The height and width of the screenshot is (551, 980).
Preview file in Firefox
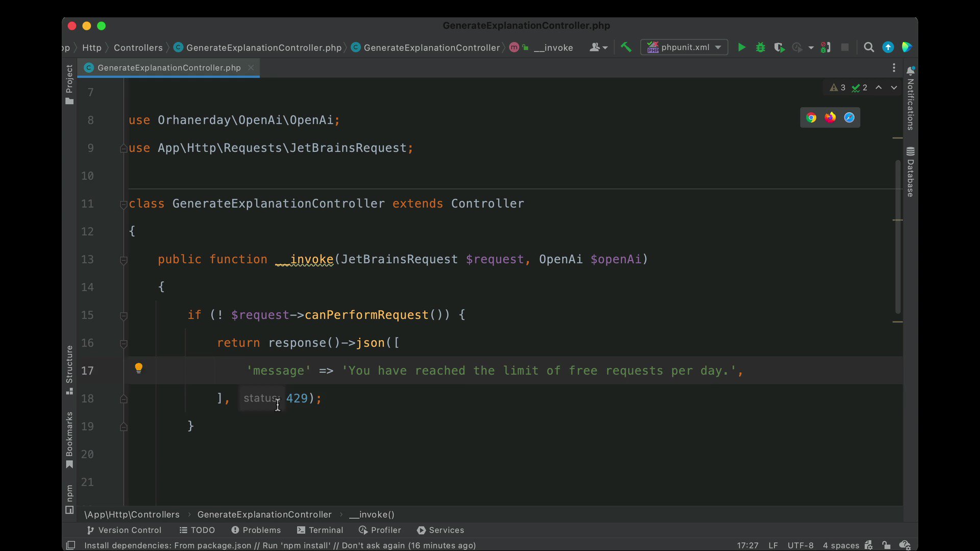830,117
